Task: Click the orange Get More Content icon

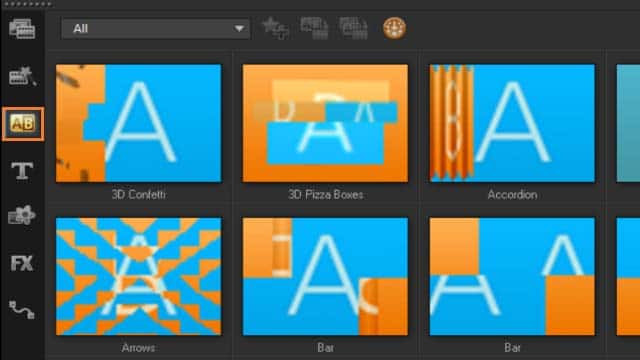Action: (x=394, y=28)
